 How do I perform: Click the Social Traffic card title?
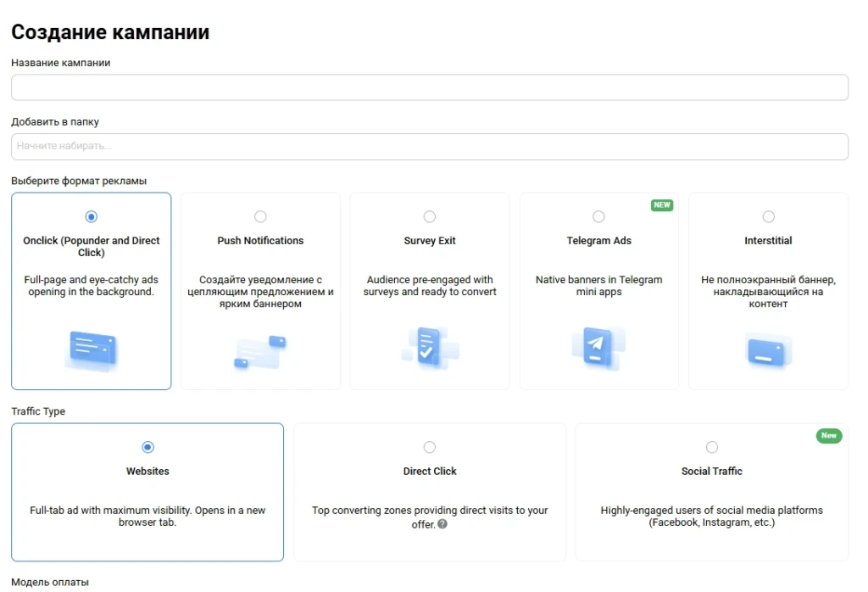tap(712, 472)
